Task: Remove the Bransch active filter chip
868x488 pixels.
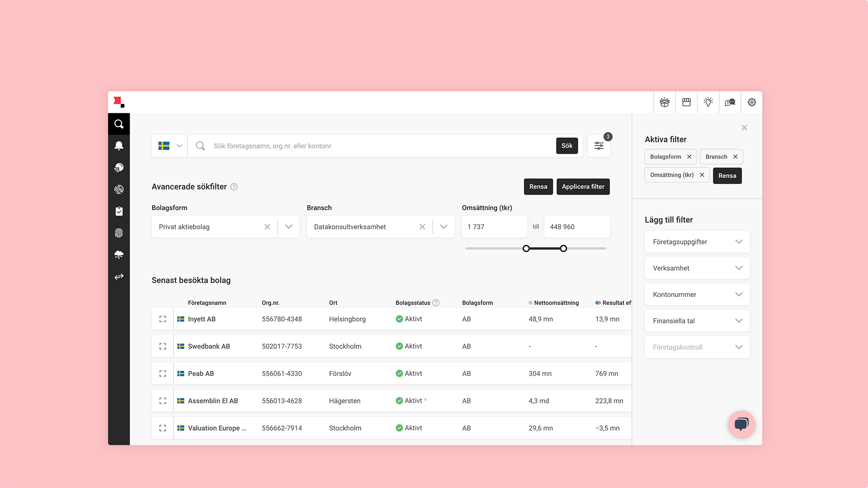Action: click(x=735, y=157)
